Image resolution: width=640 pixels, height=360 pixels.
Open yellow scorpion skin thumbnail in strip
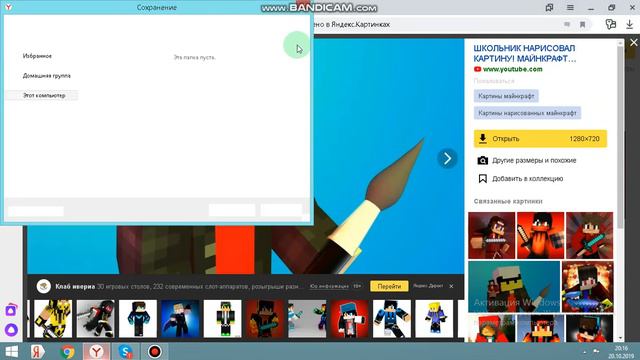53,319
